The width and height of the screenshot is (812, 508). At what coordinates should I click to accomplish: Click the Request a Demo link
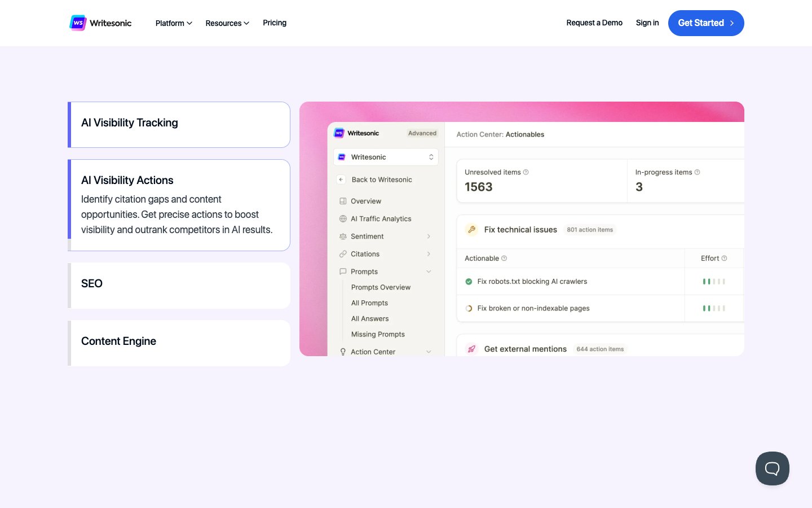point(594,23)
